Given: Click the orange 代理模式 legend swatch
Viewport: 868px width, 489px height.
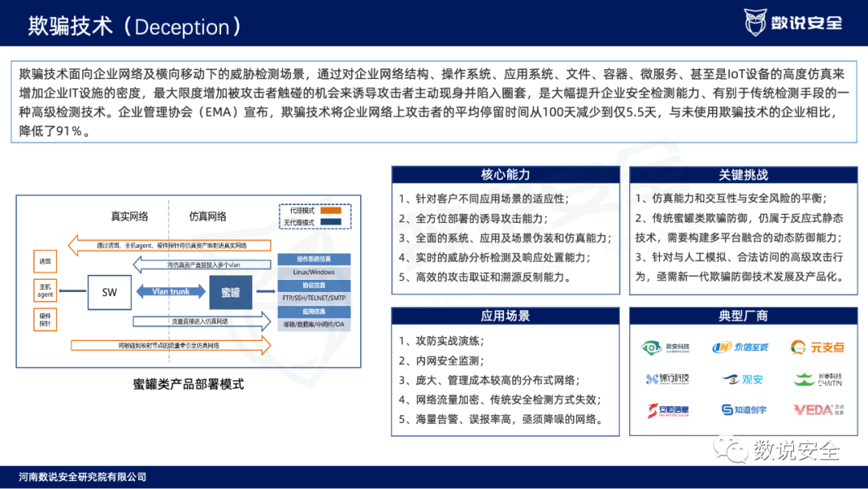Looking at the screenshot, I should point(331,211).
